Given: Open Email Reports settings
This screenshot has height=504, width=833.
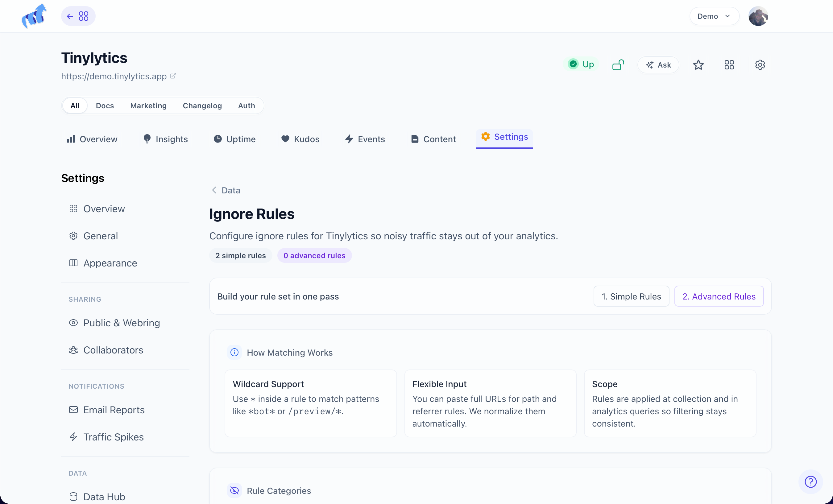Looking at the screenshot, I should pyautogui.click(x=107, y=410).
